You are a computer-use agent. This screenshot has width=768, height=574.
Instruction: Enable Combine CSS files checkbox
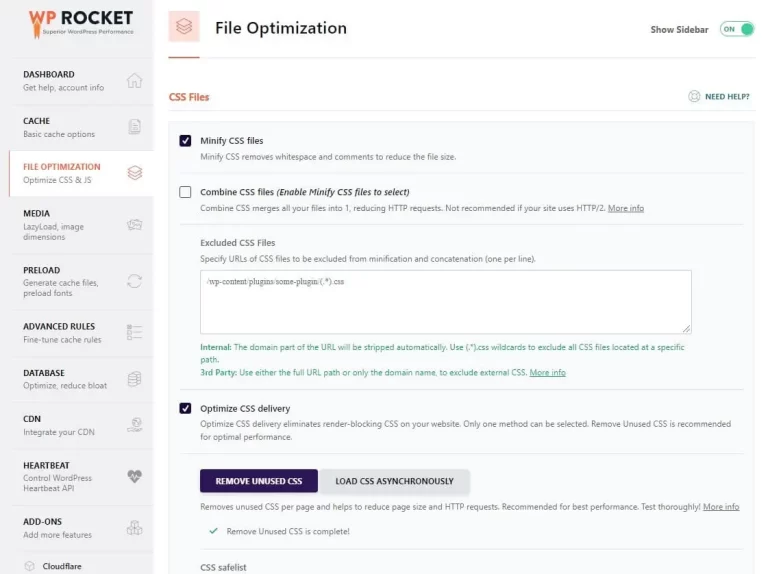(185, 192)
